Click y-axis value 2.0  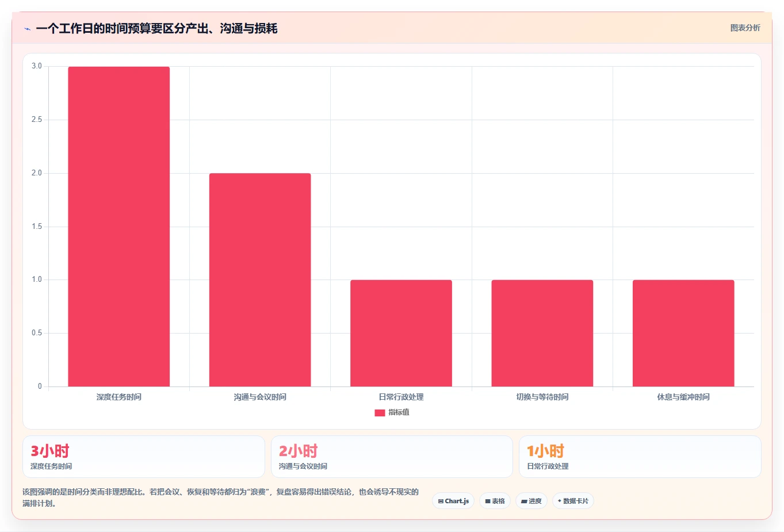[37, 173]
